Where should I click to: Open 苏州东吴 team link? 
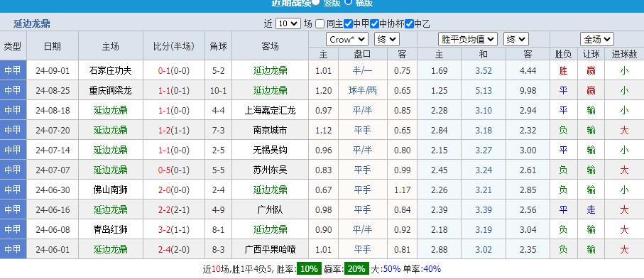coord(270,170)
